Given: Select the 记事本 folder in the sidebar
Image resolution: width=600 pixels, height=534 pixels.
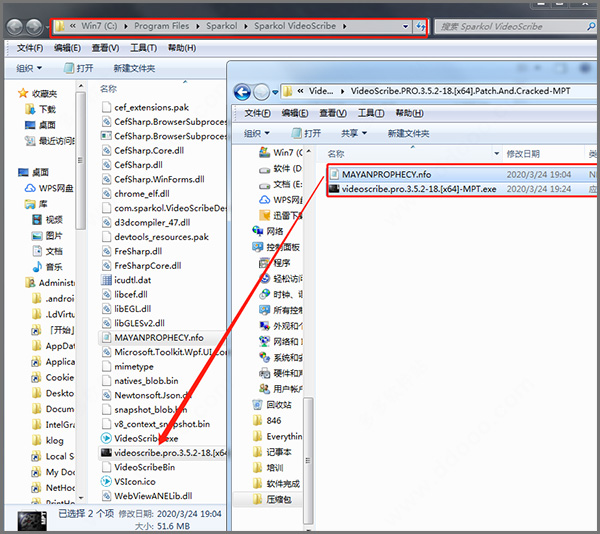Looking at the screenshot, I should tap(272, 452).
